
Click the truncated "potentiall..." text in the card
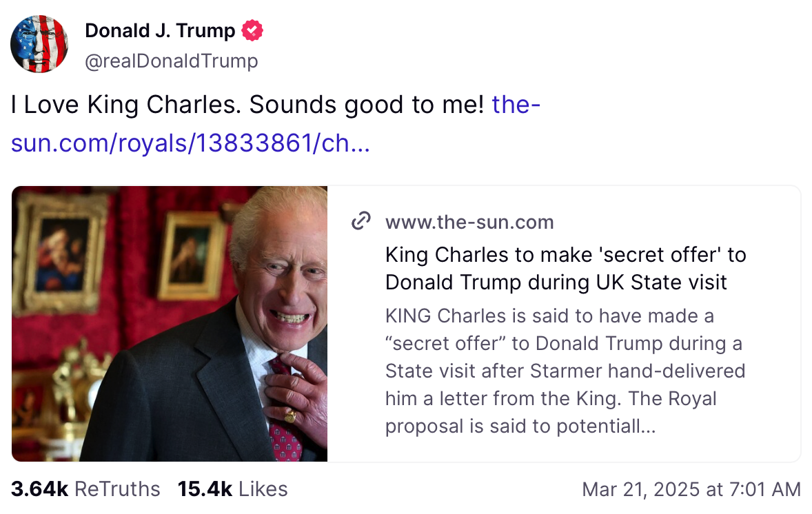(x=607, y=426)
